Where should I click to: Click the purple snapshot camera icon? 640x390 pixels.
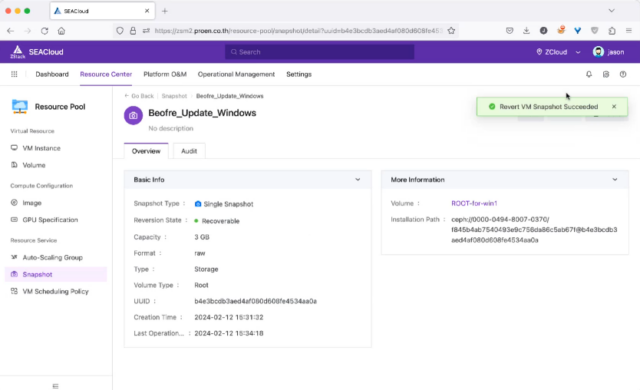133,115
